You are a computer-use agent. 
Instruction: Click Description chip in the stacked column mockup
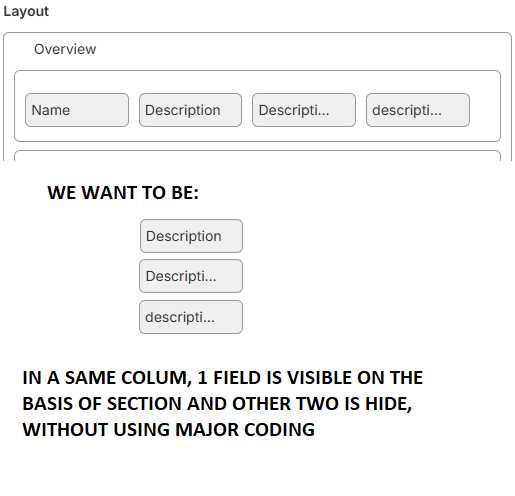pyautogui.click(x=191, y=236)
